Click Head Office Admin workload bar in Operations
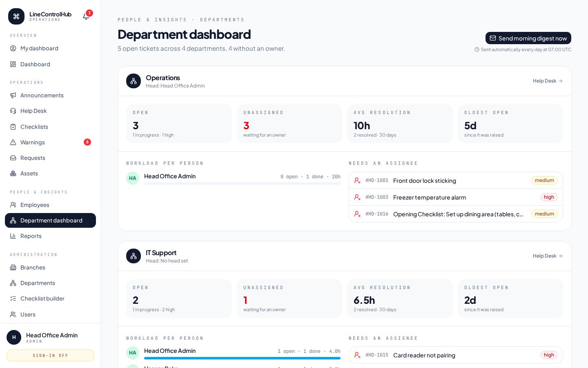The image size is (588, 368). (x=242, y=184)
